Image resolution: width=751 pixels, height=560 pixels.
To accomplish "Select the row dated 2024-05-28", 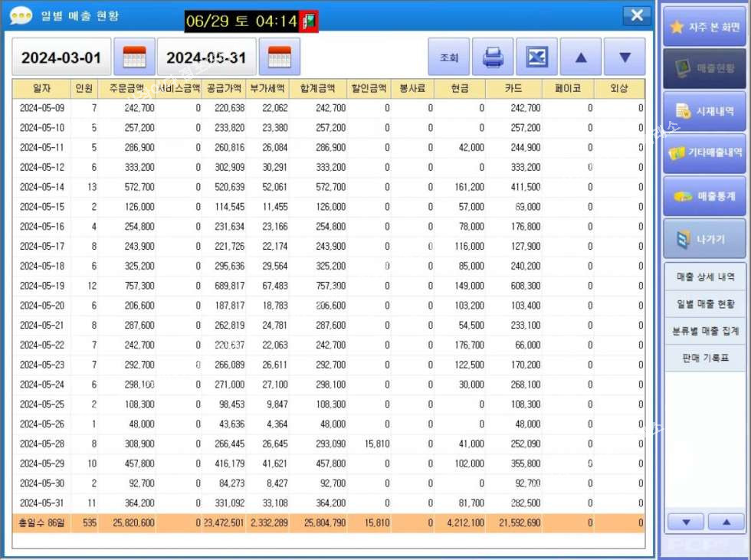I will tap(329, 444).
